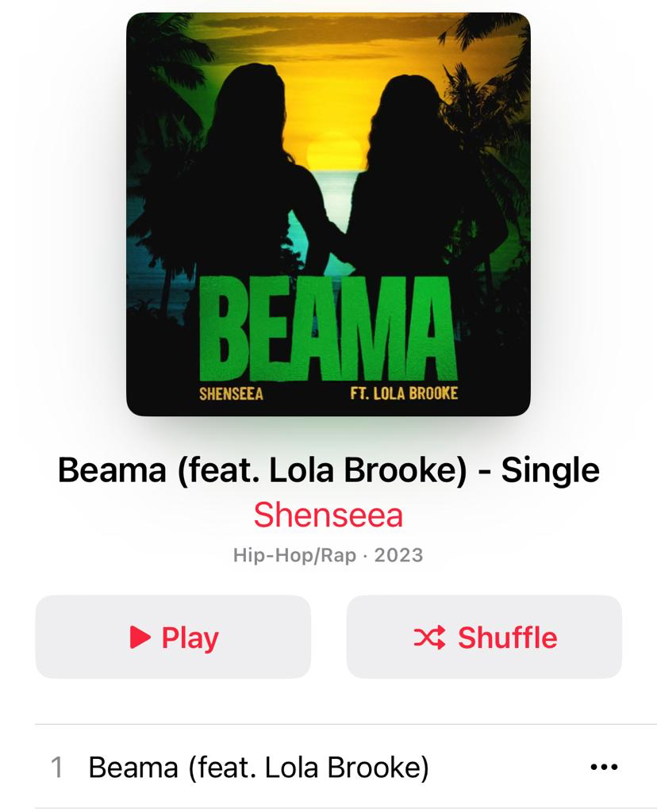Click the word Shuffle in button
Screen dimensions: 657x812
point(507,637)
